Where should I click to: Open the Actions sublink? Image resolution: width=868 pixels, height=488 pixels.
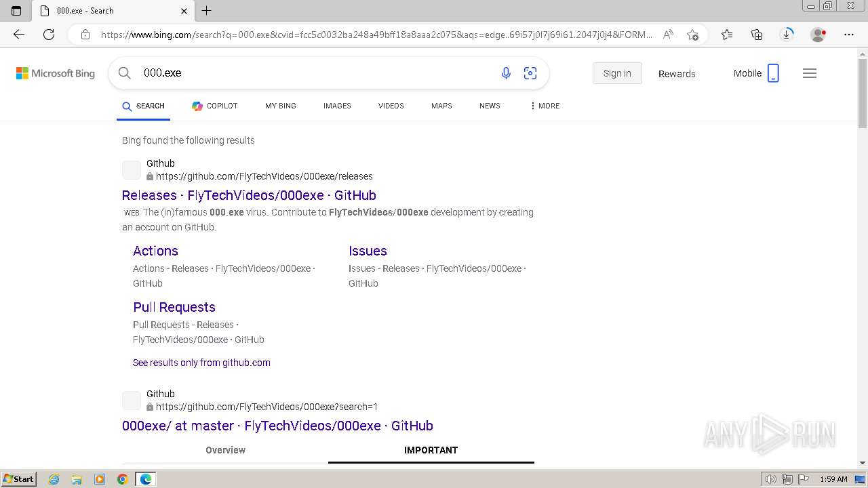pyautogui.click(x=155, y=251)
